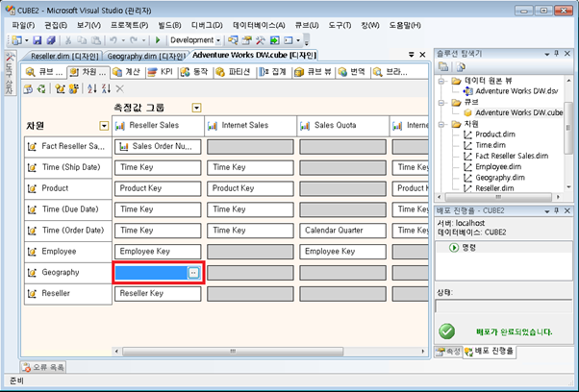Viewport: 579px width, 392px height.
Task: Open the 도구(T) menu
Action: tap(340, 25)
